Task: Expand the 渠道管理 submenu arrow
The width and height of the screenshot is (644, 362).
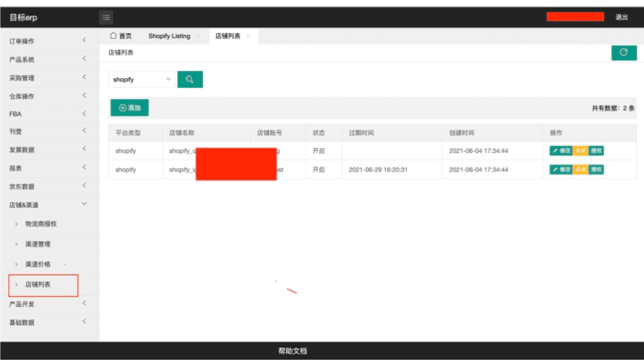Action: coord(16,244)
